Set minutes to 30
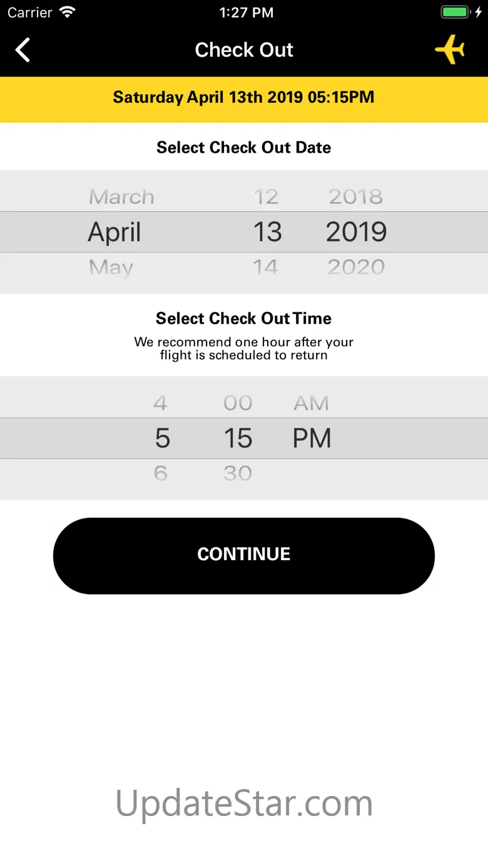The width and height of the screenshot is (488, 868). tap(238, 473)
